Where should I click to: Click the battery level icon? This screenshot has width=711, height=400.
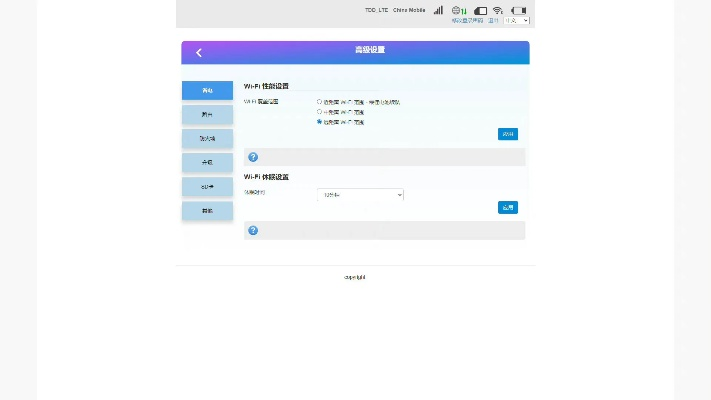point(519,10)
